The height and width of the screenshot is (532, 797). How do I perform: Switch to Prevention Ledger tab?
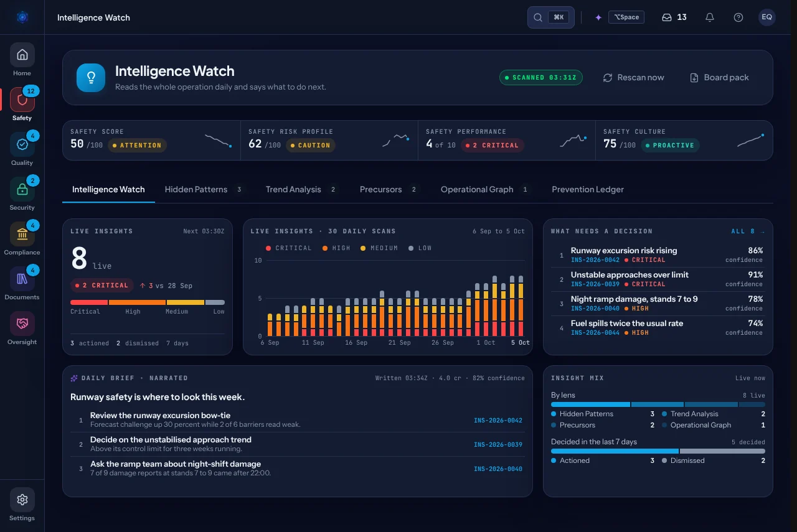(x=588, y=189)
